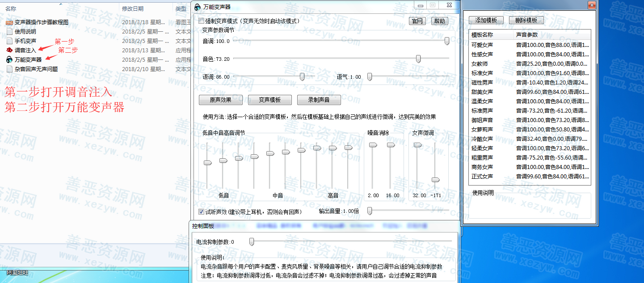Enable the 强制变声模式 checkbox

click(202, 21)
